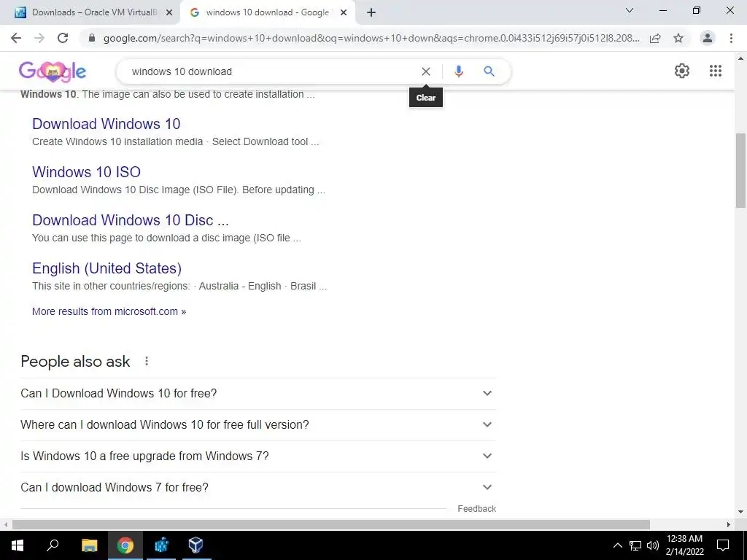Expand "Can I Download Windows 10 for free?"
This screenshot has height=560, width=747.
(x=258, y=393)
